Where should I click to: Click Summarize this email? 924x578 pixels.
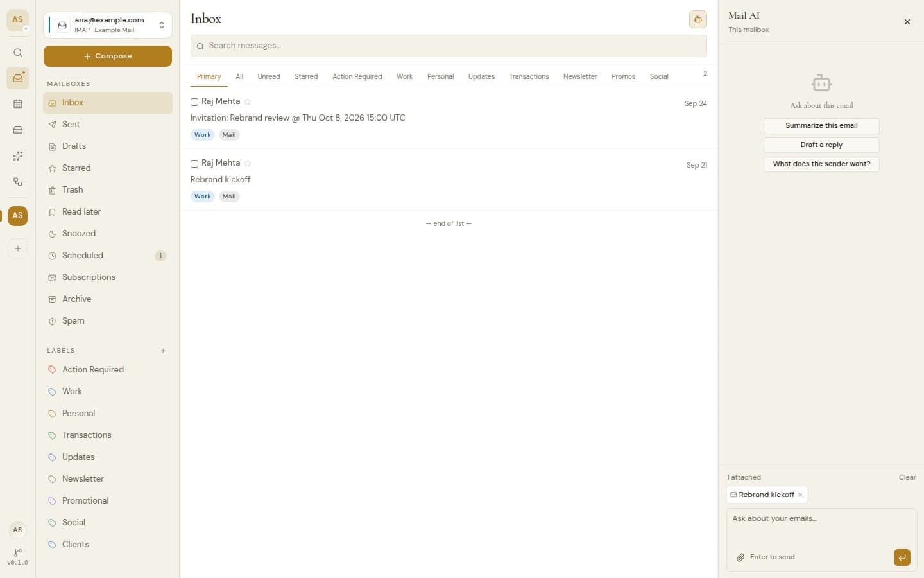click(x=821, y=125)
